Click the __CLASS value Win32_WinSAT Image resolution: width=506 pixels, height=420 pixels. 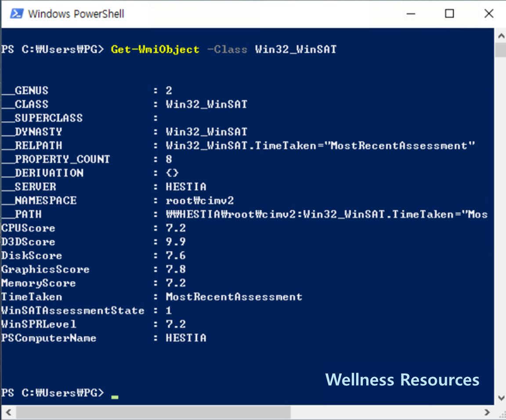click(x=206, y=104)
